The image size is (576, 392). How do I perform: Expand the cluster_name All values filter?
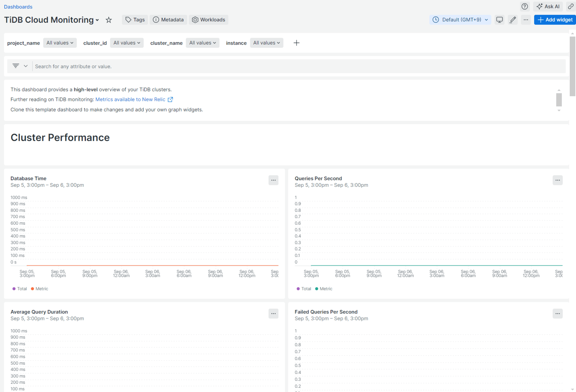coord(202,43)
